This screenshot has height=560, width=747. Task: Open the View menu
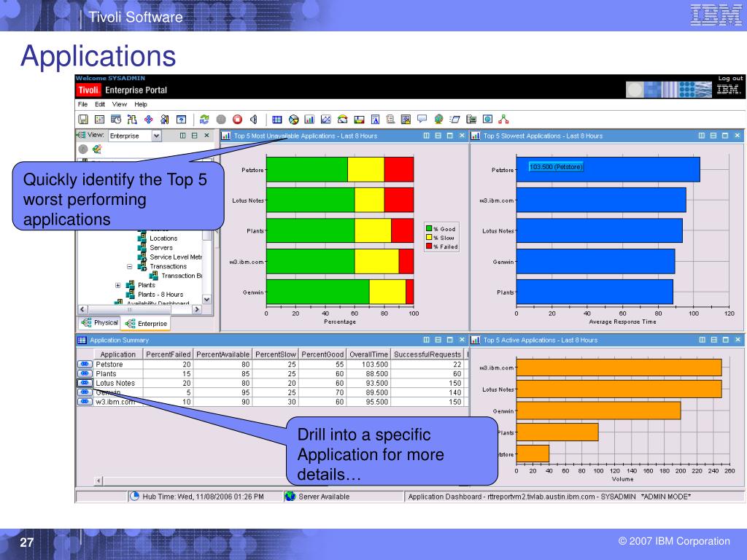120,104
